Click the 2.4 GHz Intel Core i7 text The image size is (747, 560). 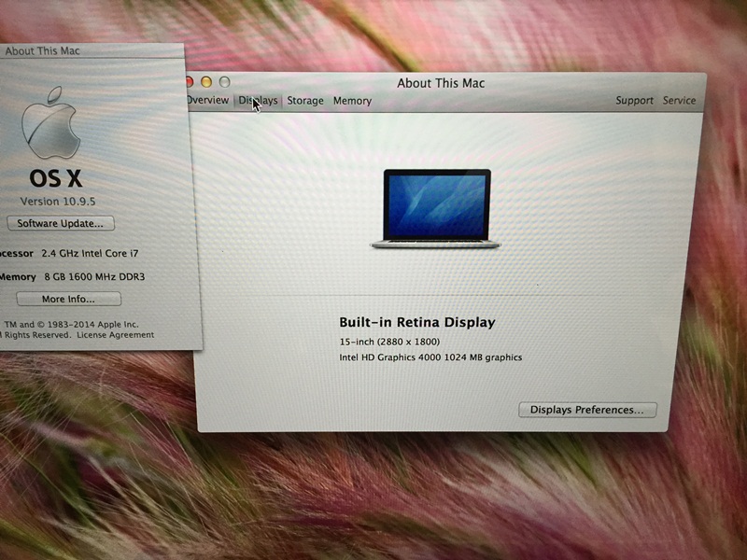90,253
